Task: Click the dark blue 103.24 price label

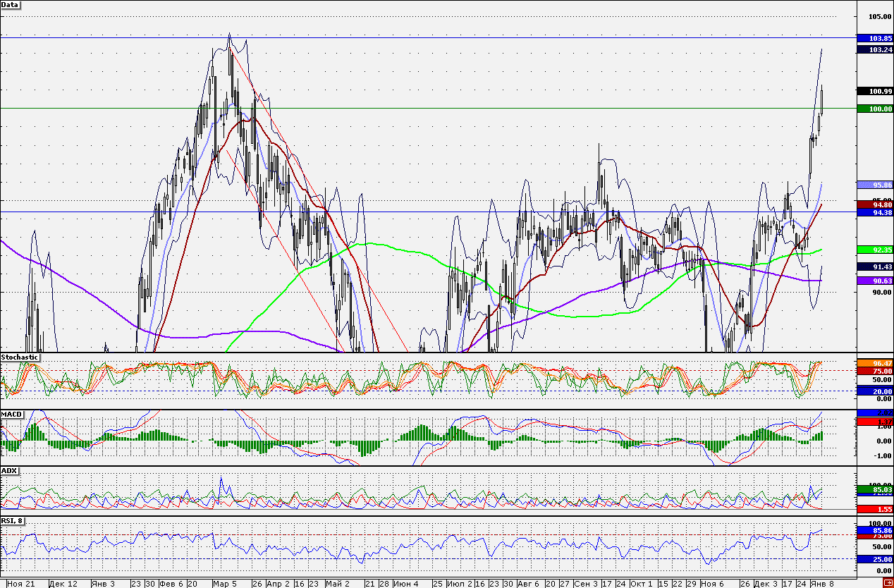Action: pos(874,49)
